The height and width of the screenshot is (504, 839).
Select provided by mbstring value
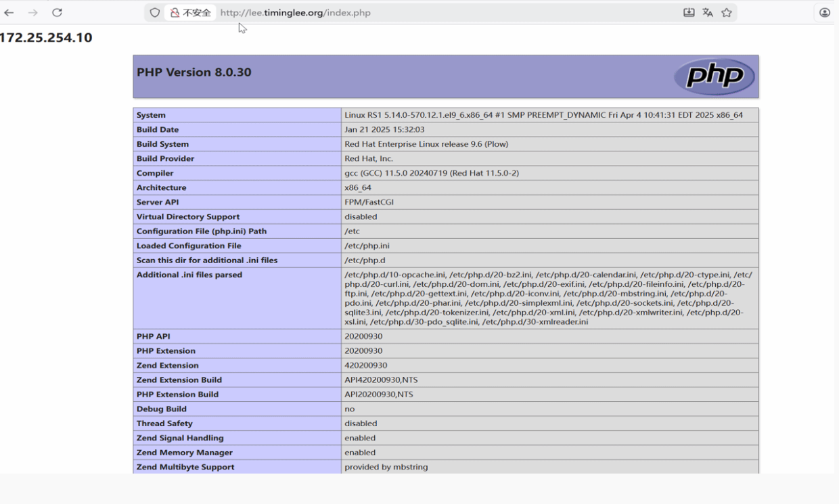pos(386,467)
